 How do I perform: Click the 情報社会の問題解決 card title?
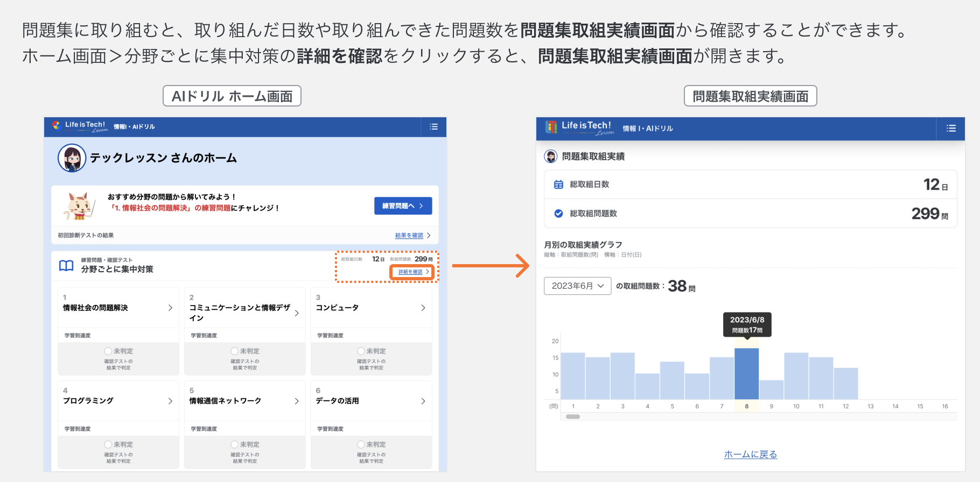[95, 308]
